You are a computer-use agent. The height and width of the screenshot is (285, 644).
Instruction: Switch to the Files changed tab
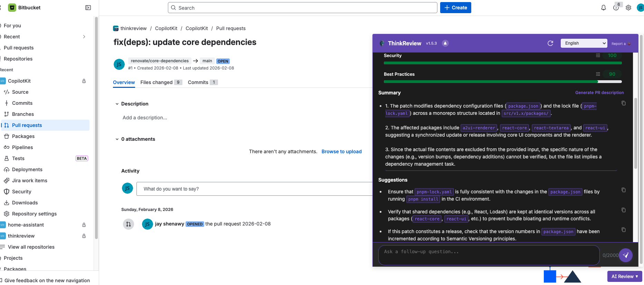coord(161,82)
